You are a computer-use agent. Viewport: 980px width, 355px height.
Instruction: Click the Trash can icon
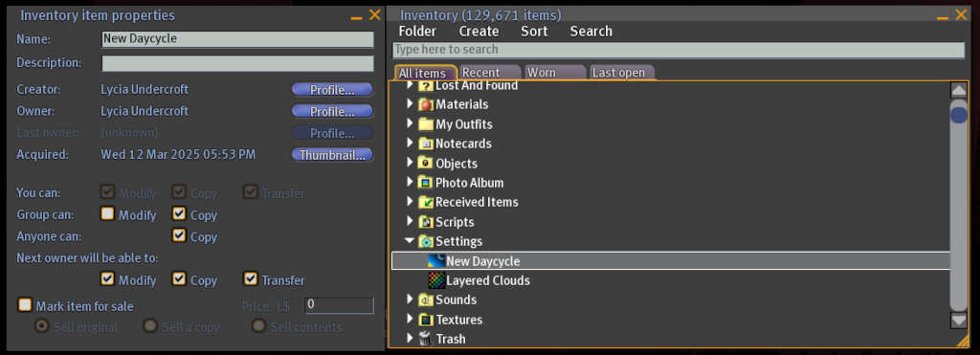(x=426, y=340)
